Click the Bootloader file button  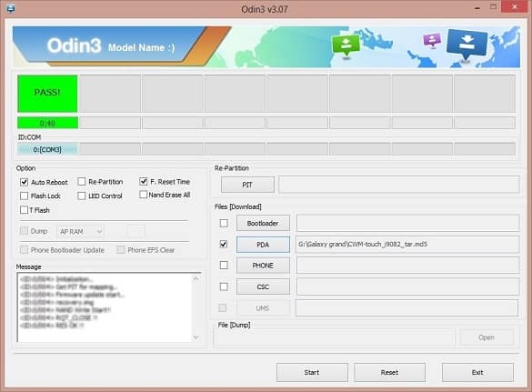pos(263,223)
